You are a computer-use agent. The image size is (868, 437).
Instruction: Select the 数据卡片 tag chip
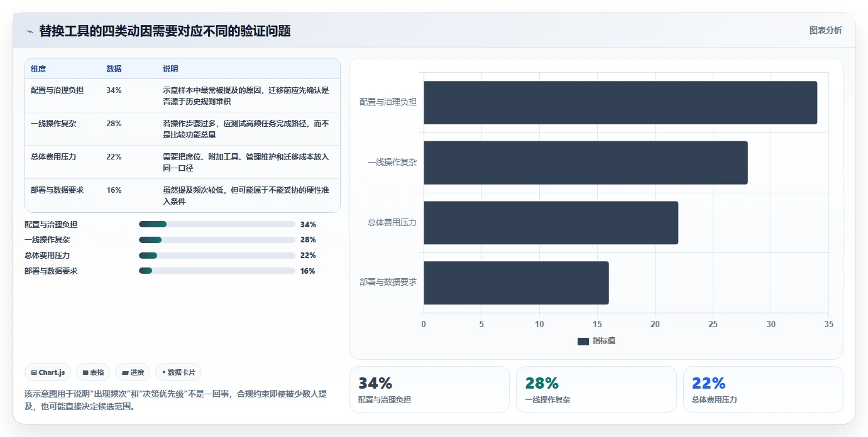coord(179,372)
